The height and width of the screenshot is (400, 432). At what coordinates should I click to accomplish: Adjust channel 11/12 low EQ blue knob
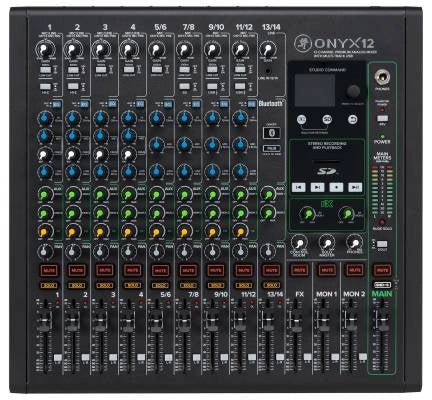coord(240,171)
